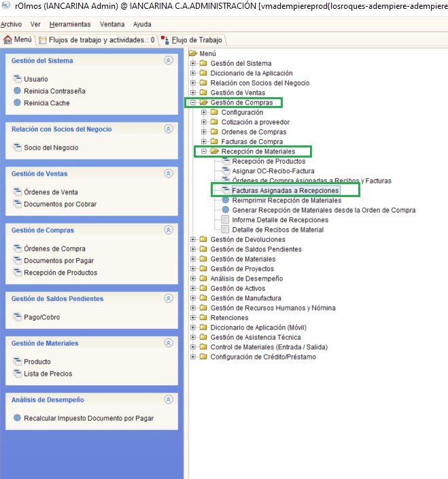Click the Reimprimir Recepción de Materiales gear icon

tap(226, 200)
